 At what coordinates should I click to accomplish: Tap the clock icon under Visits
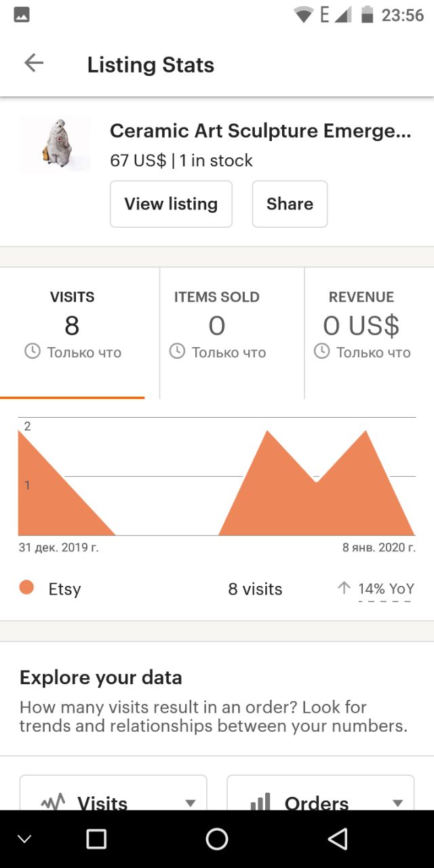[x=32, y=351]
